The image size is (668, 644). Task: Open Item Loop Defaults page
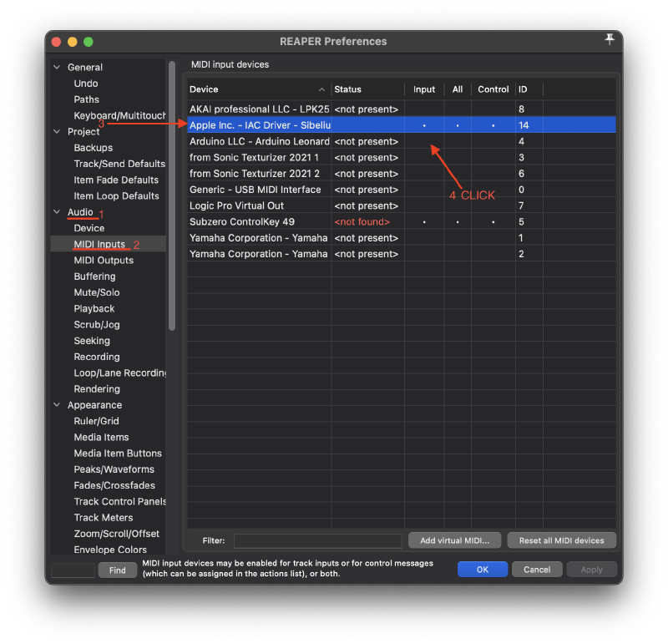coord(116,196)
